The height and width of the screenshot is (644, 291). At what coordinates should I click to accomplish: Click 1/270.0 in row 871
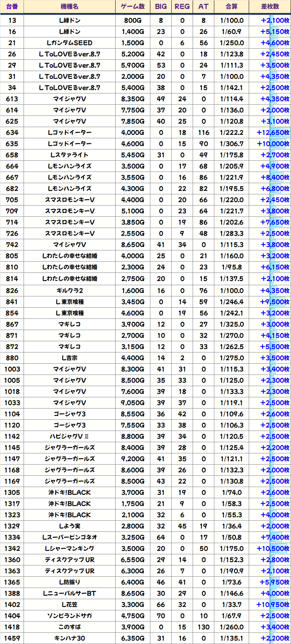point(232,336)
